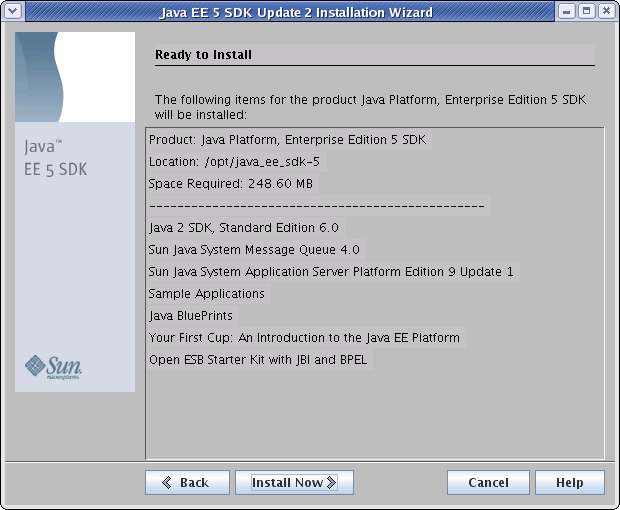Open the window menu arrow in title bar
The image size is (620, 510).
tap(13, 10)
